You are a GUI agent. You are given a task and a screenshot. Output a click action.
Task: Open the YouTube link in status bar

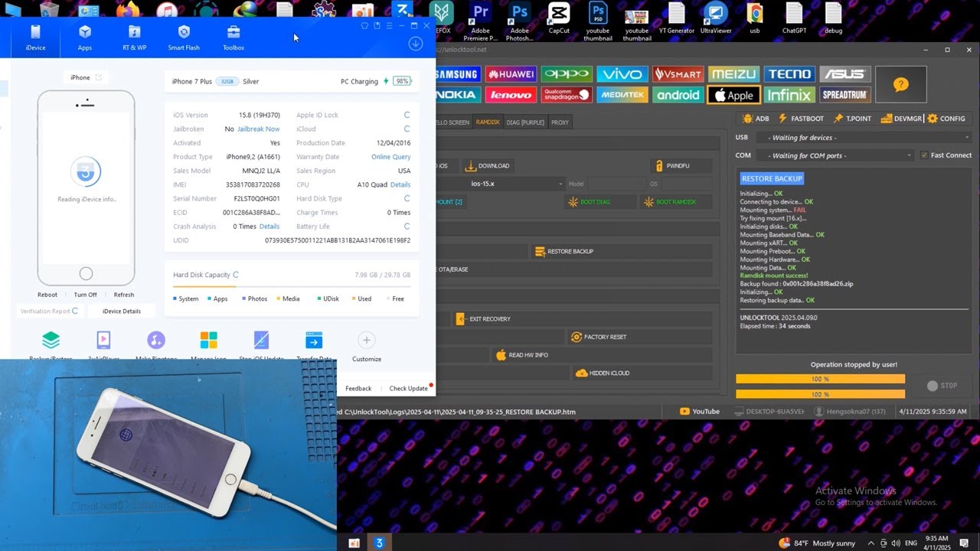[700, 412]
